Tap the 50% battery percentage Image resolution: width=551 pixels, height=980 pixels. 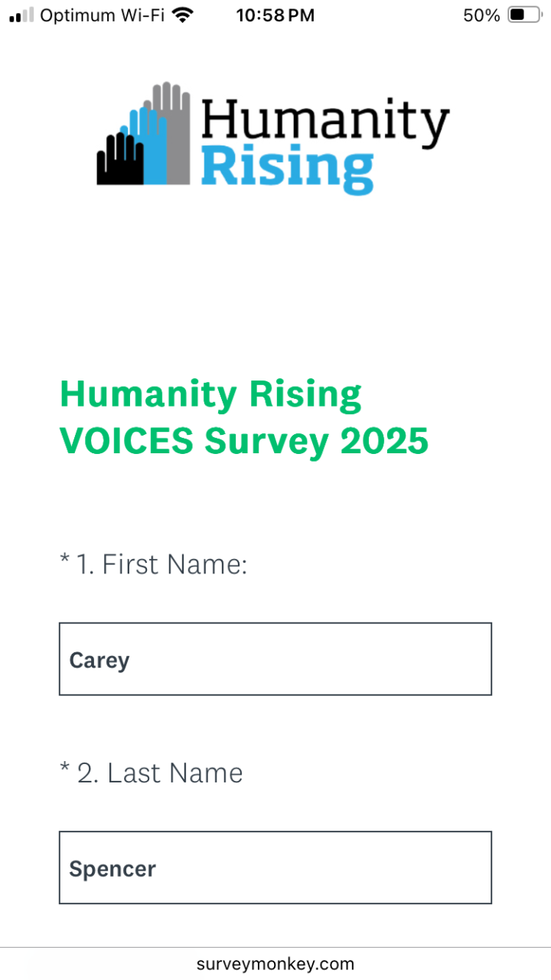(481, 15)
